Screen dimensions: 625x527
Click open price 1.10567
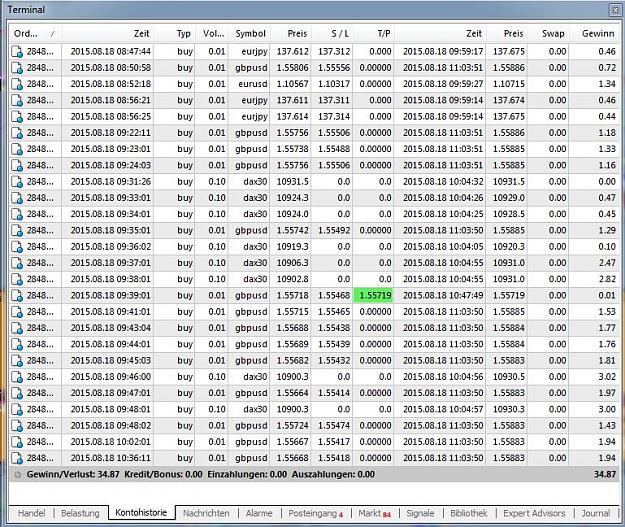[293, 84]
